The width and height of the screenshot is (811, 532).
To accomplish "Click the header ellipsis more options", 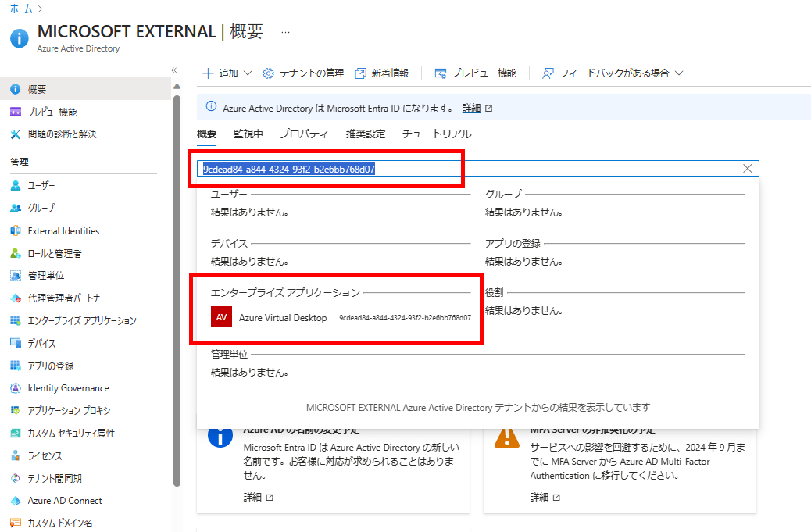I will tap(285, 32).
